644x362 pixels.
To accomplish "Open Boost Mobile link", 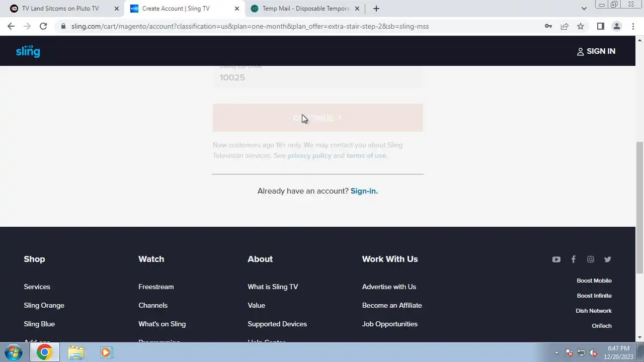I will [594, 281].
